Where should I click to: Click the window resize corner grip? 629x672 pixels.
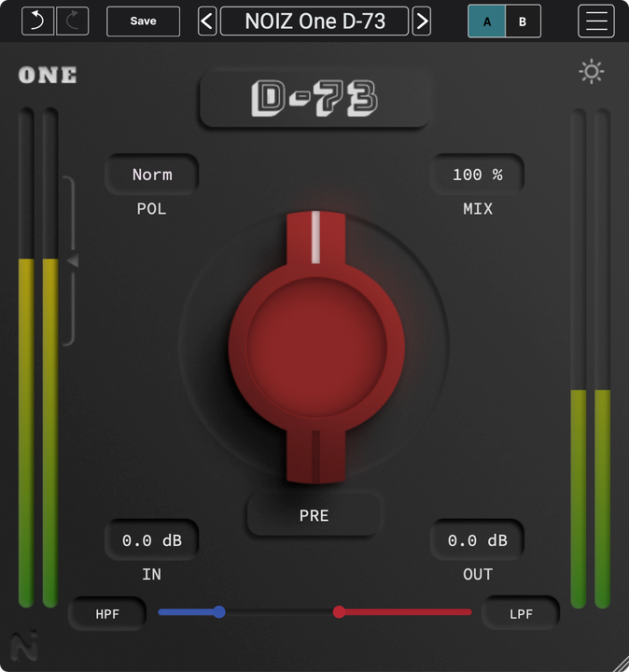[621, 664]
